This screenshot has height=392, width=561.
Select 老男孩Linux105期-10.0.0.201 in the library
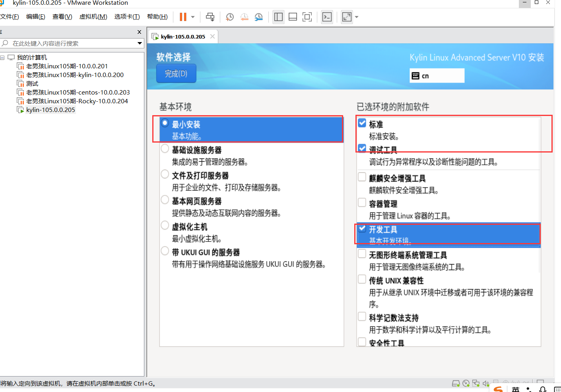67,66
